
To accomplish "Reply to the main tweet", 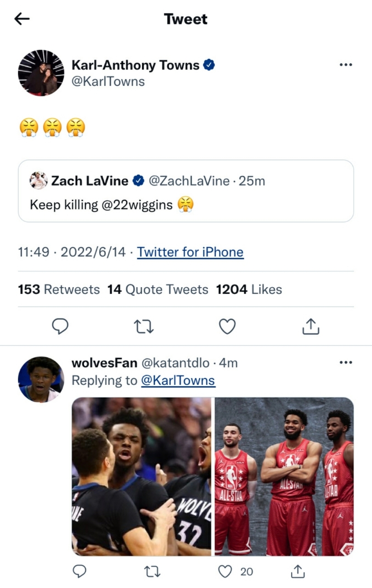I will tap(60, 326).
